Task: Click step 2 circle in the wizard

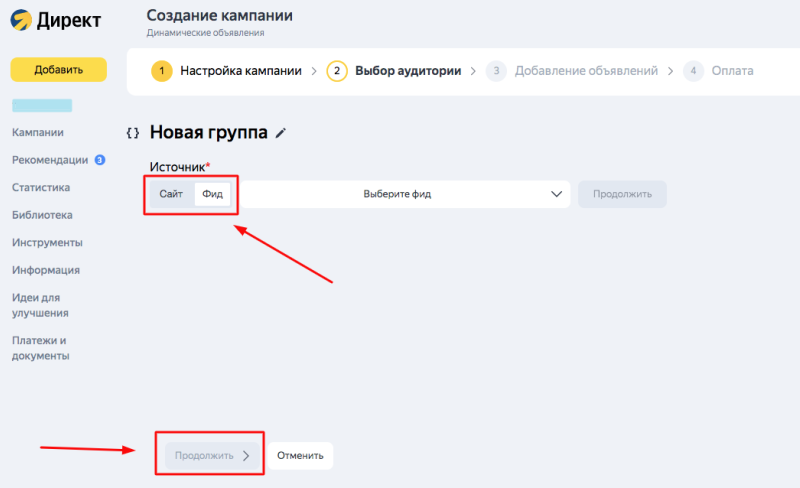Action: point(337,71)
